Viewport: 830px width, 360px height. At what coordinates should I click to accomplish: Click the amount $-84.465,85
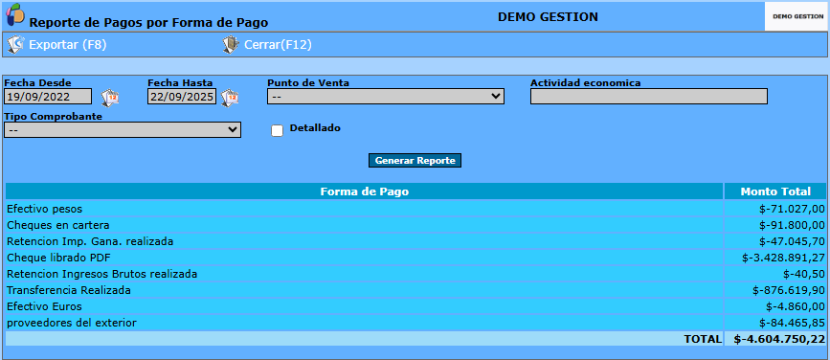coord(791,322)
